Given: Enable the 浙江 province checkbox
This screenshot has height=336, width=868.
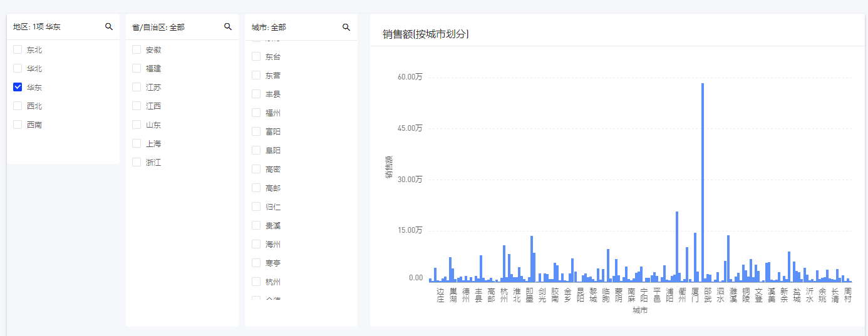Looking at the screenshot, I should 137,162.
